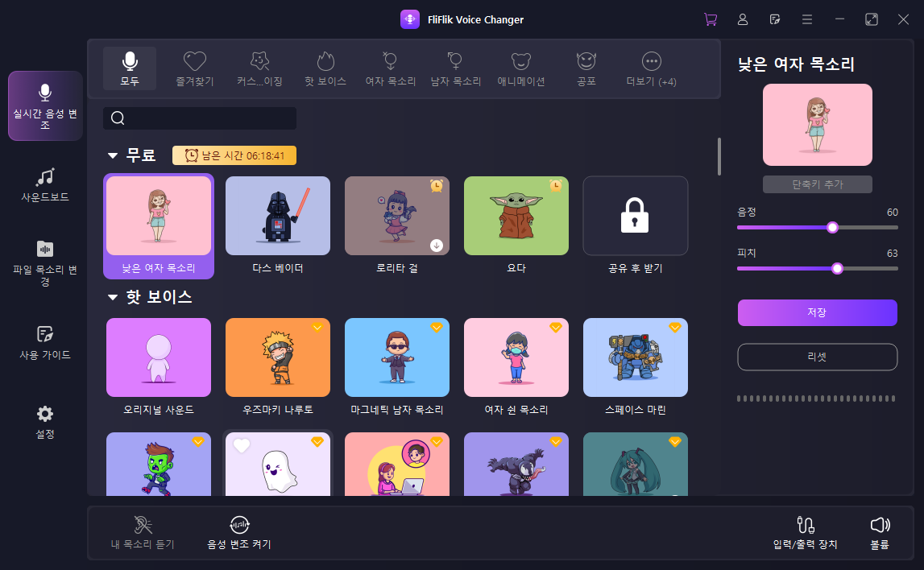Adjust the 음정 slider
The image size is (924, 570).
[x=831, y=228]
